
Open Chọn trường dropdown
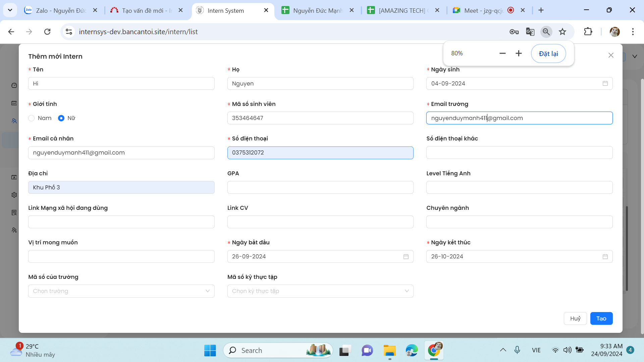pyautogui.click(x=121, y=291)
